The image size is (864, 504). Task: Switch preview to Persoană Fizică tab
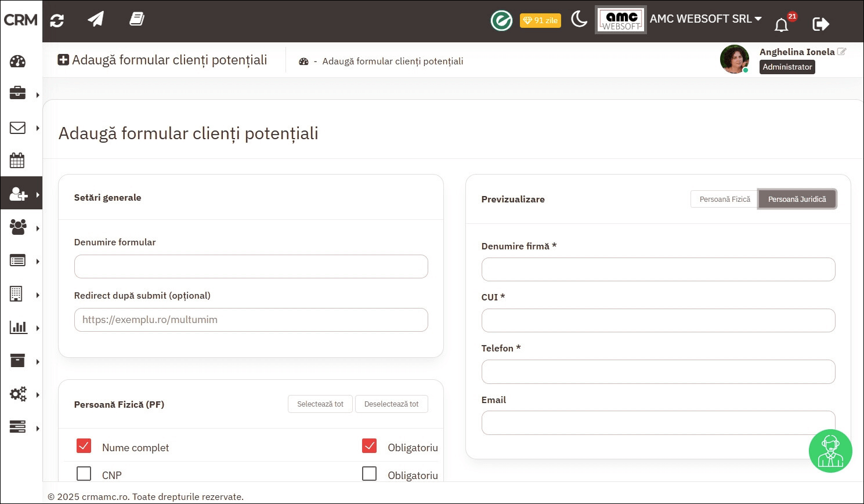[724, 199]
